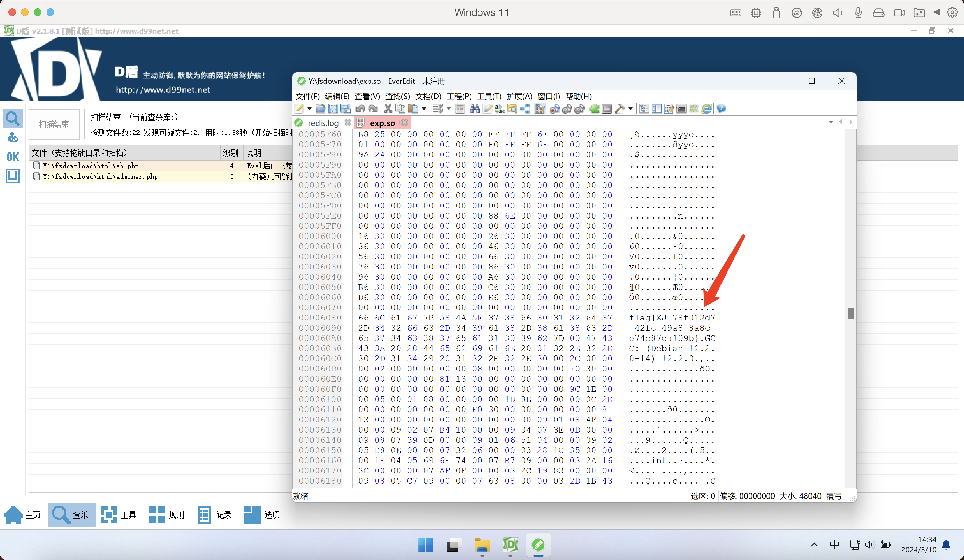Click the Help question mark icon
Image resolution: width=964 pixels, height=560 pixels.
click(x=721, y=109)
